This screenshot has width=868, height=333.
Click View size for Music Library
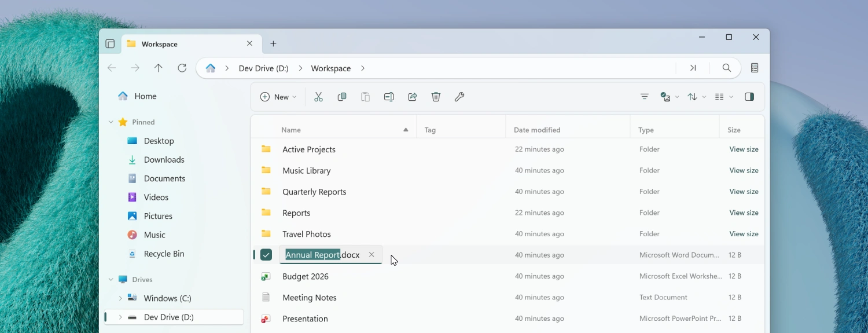pyautogui.click(x=744, y=170)
